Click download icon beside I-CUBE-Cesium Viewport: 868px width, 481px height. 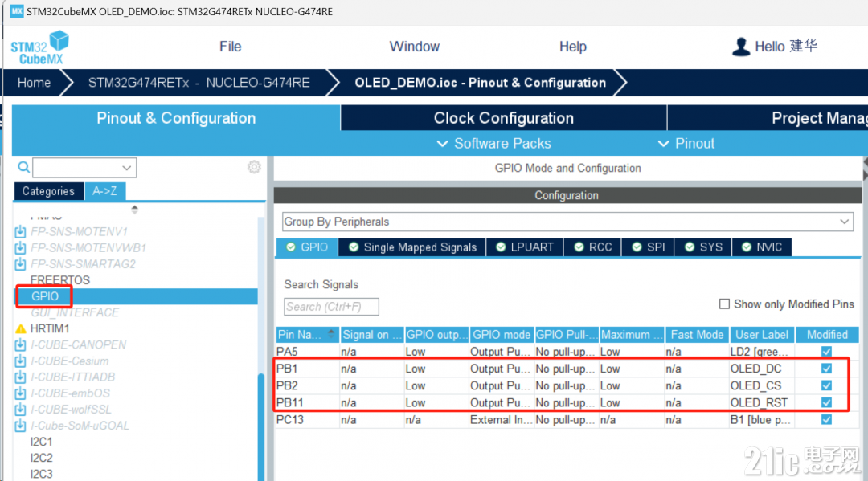click(x=20, y=361)
